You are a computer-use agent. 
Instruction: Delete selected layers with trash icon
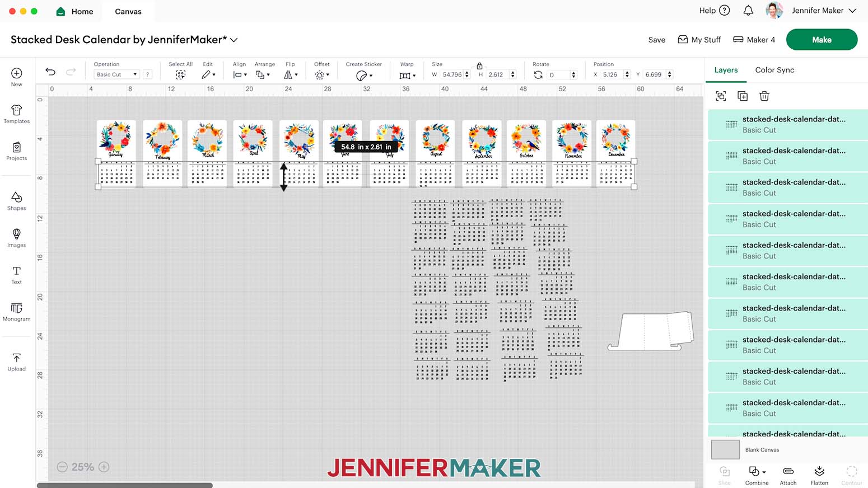(764, 96)
